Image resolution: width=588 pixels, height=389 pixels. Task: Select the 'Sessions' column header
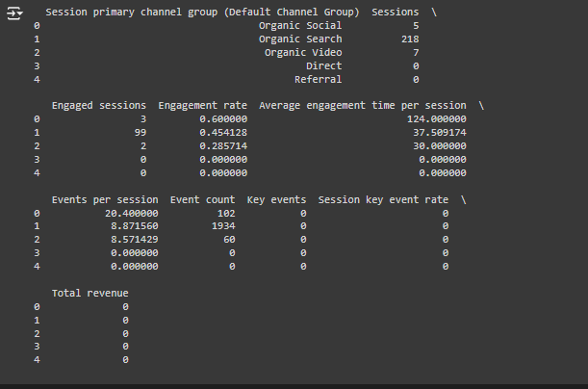[396, 12]
